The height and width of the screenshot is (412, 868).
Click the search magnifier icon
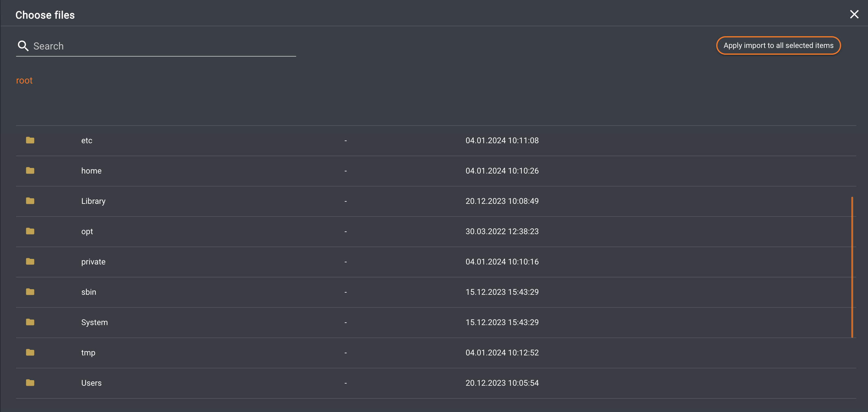23,46
